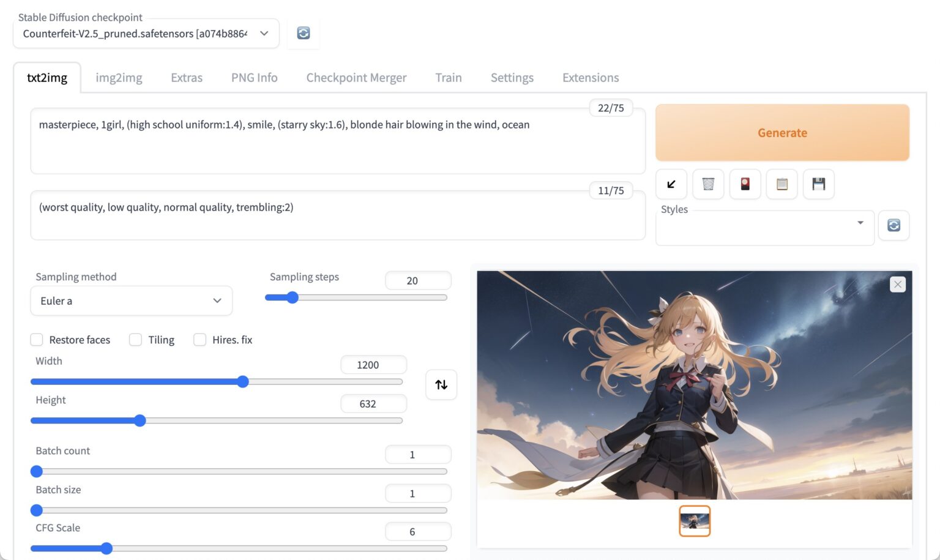
Task: Turn on Hires. fix
Action: [x=200, y=339]
